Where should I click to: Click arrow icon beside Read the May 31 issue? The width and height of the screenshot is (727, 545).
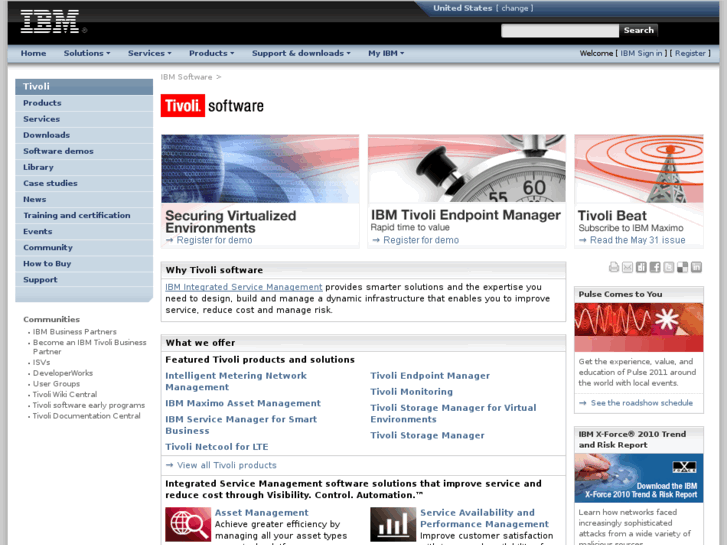pos(583,240)
